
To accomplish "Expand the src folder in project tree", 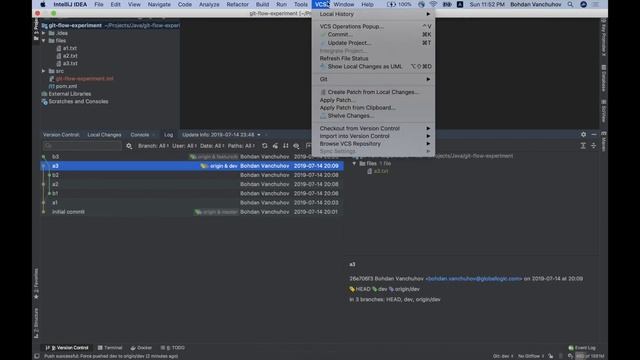I will (43, 71).
